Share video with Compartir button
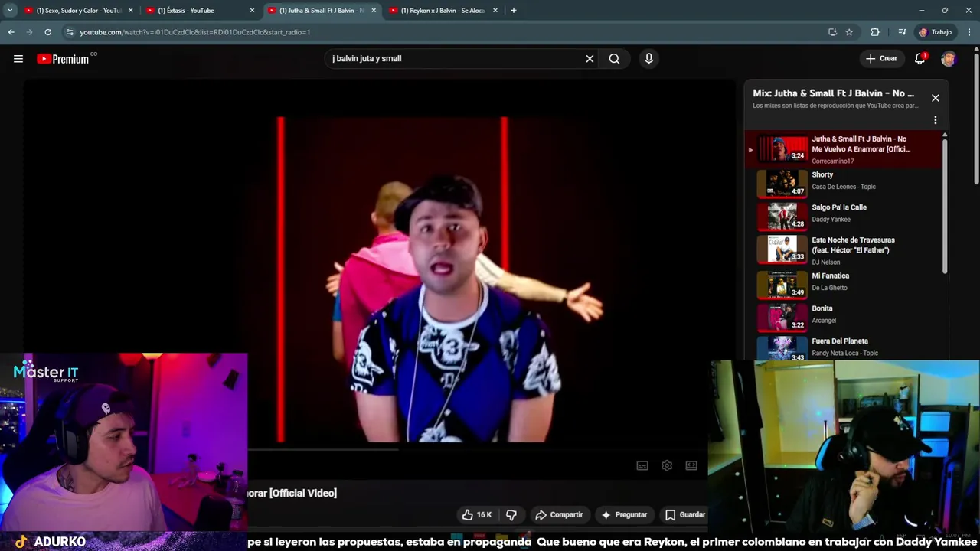Screen dimensions: 980x551 tap(559, 514)
